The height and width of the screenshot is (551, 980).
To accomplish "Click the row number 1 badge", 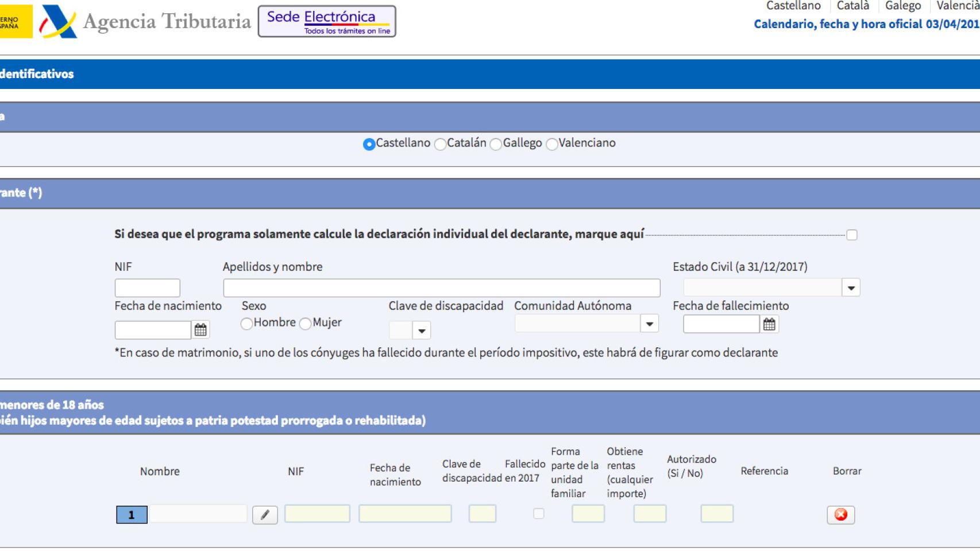I will click(x=133, y=515).
